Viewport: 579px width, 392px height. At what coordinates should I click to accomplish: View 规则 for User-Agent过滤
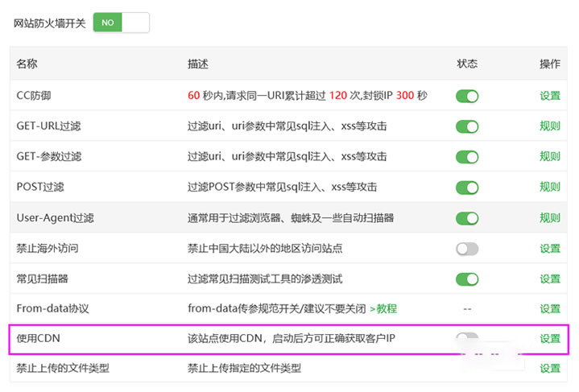(x=550, y=218)
